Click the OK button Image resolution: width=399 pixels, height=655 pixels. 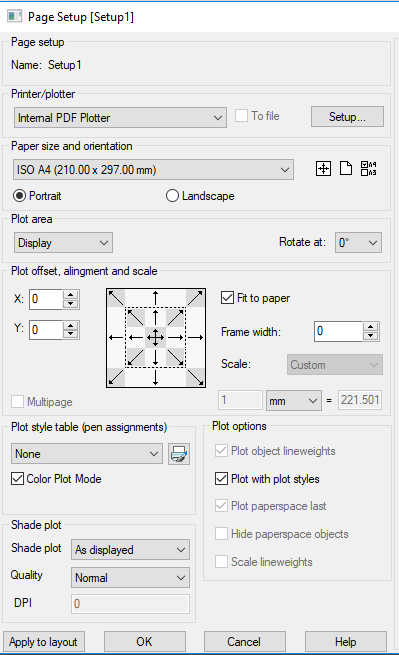[145, 642]
